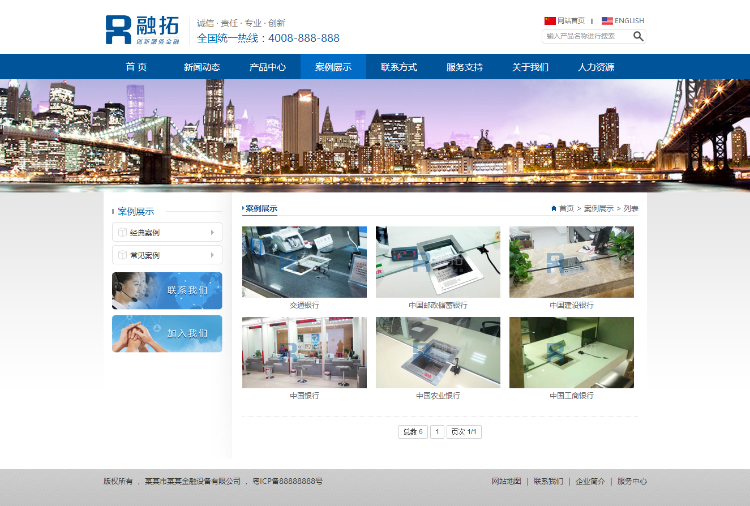Click the Chinese flag icon
The image size is (750, 506).
[550, 21]
